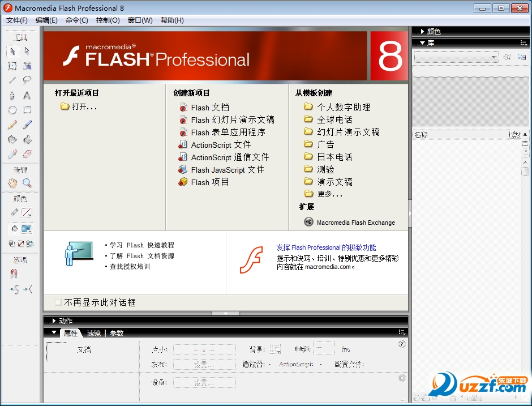Select the Pen tool
Screen dimensions: 532x406
(12, 95)
